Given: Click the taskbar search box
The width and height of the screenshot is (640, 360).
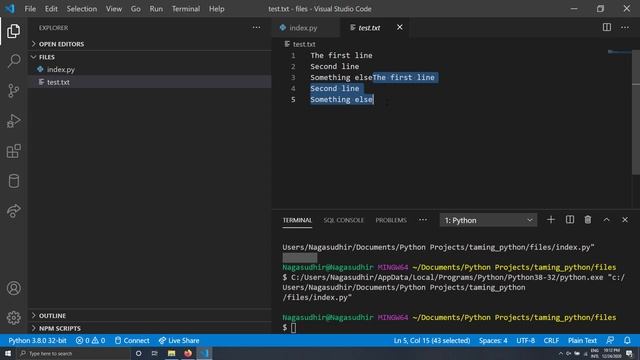Looking at the screenshot, I should point(74,353).
